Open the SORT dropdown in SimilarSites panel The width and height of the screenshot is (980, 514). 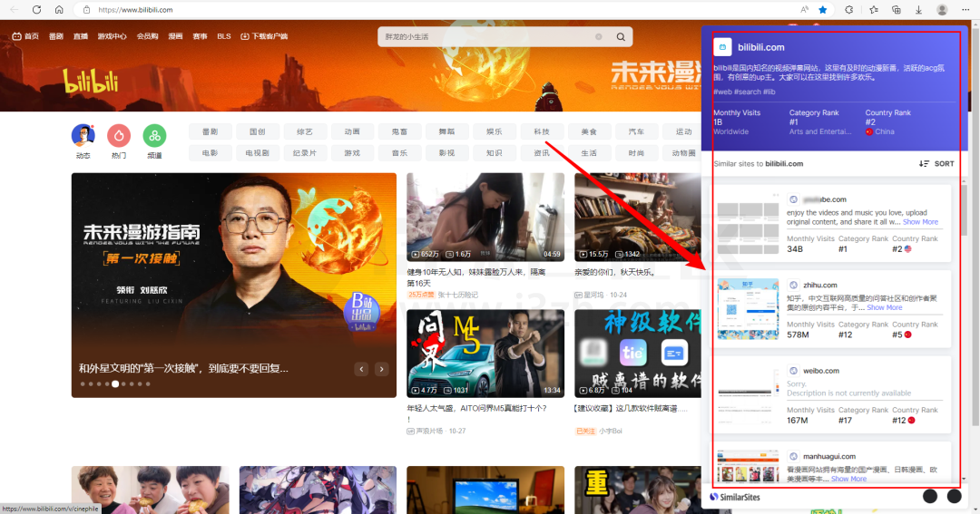pyautogui.click(x=936, y=164)
